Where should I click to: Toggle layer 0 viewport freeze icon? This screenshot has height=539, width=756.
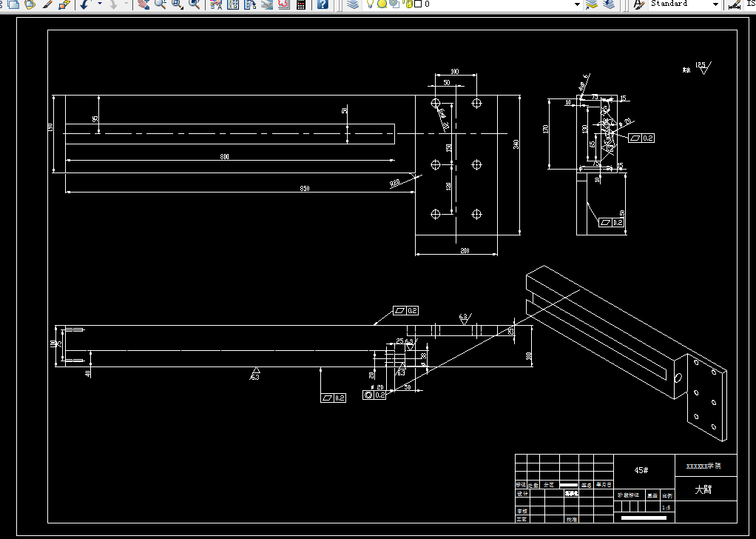[x=394, y=4]
